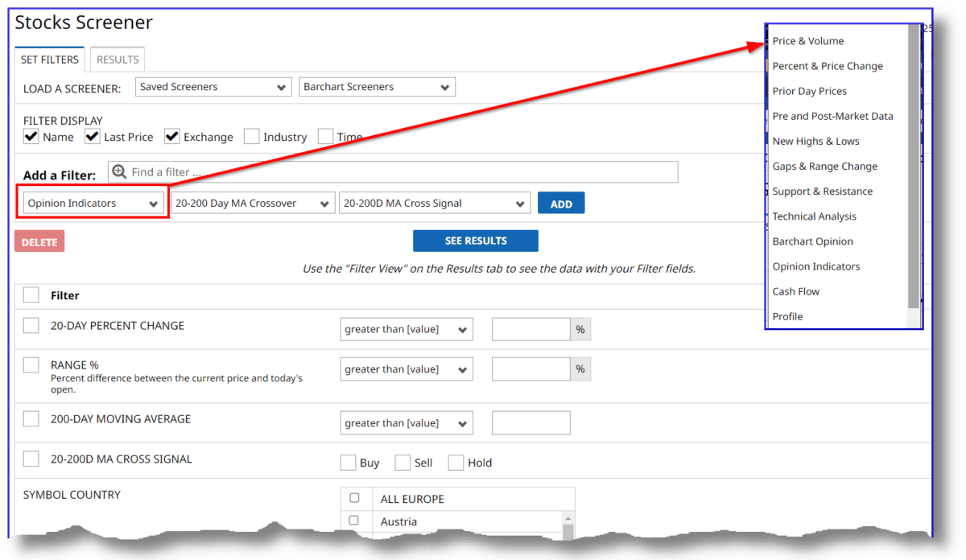Viewport: 966px width, 560px height.
Task: Click the DELETE button
Action: coord(39,241)
